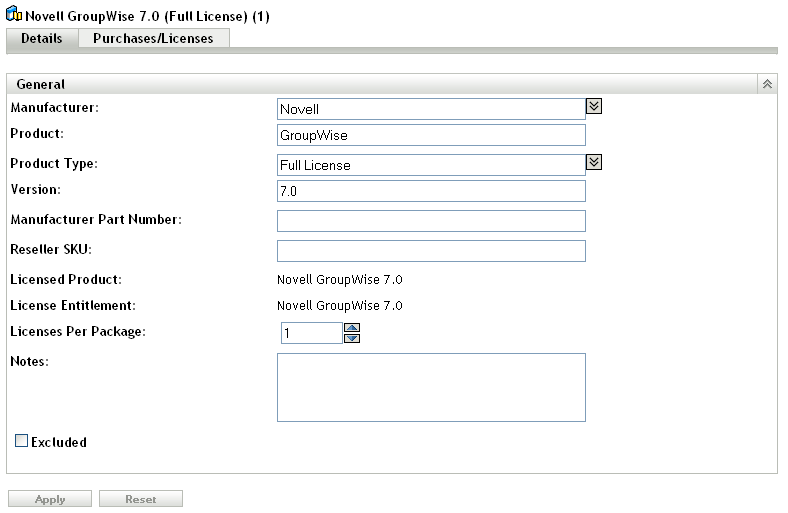
Task: Decrease Licenses Per Package with down arrow
Action: pyautogui.click(x=351, y=338)
